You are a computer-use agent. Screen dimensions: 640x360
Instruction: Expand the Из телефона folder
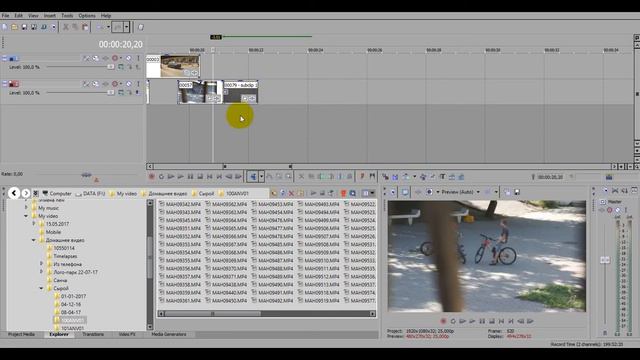point(41,264)
